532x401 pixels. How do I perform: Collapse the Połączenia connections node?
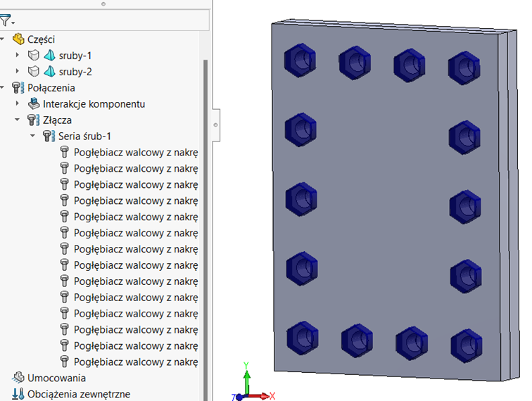pyautogui.click(x=2, y=87)
